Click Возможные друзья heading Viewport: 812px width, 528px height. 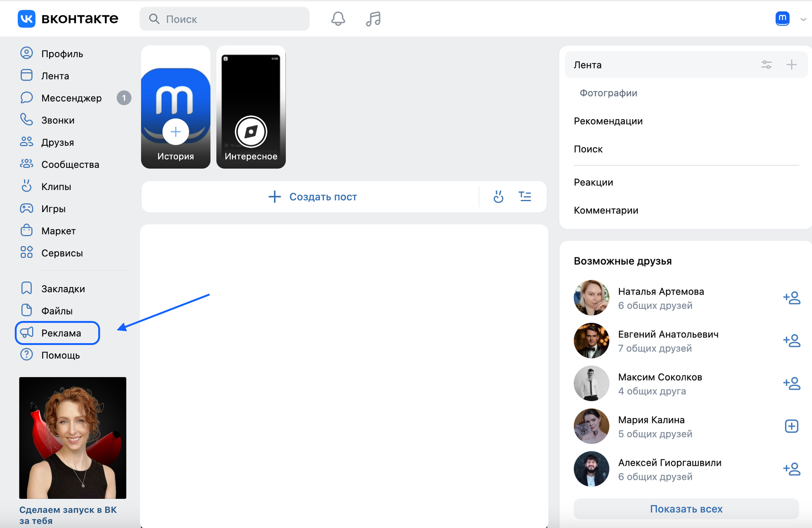click(x=623, y=261)
